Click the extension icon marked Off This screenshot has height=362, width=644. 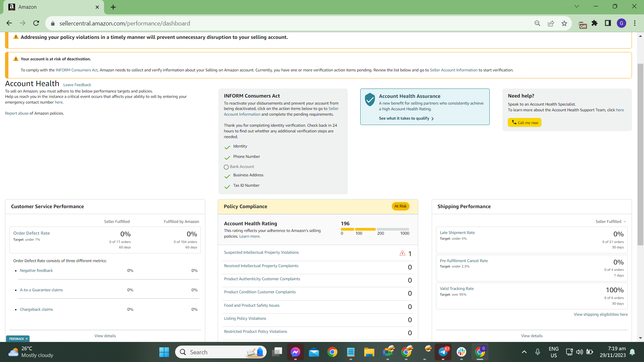click(x=583, y=24)
